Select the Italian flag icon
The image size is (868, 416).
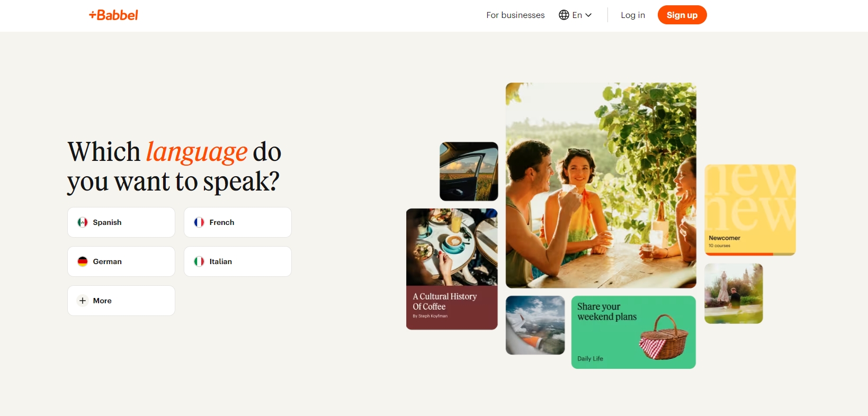tap(199, 261)
